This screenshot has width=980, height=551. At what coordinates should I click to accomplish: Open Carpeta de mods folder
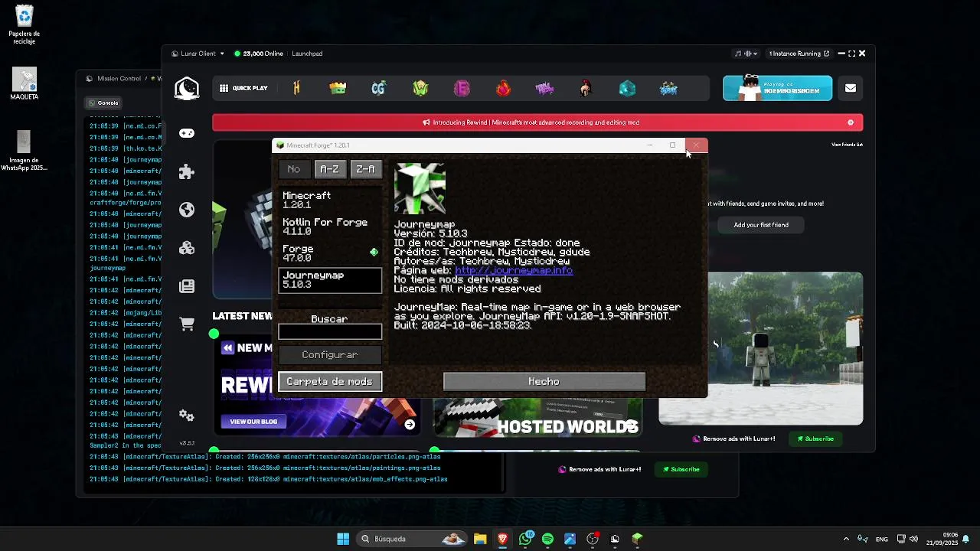330,381
